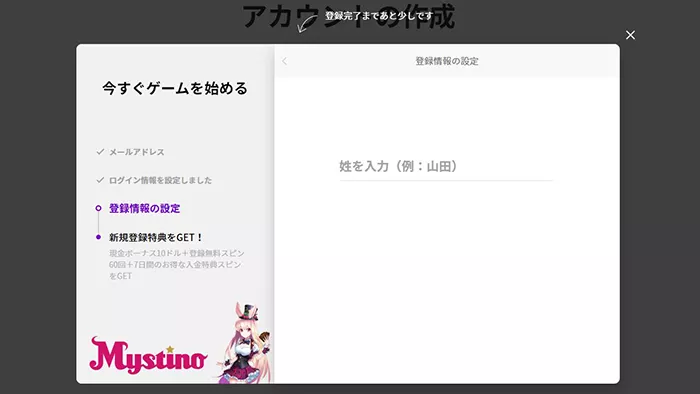Click the Mystino logo
Image resolution: width=700 pixels, height=394 pixels.
[148, 356]
